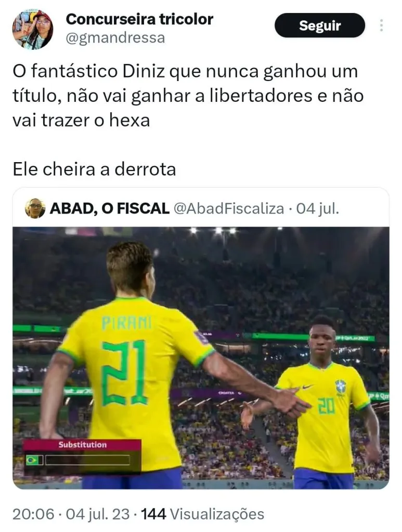The image size is (402, 532).
Task: Click the PIRANI name on yellow jersey
Action: (x=127, y=323)
